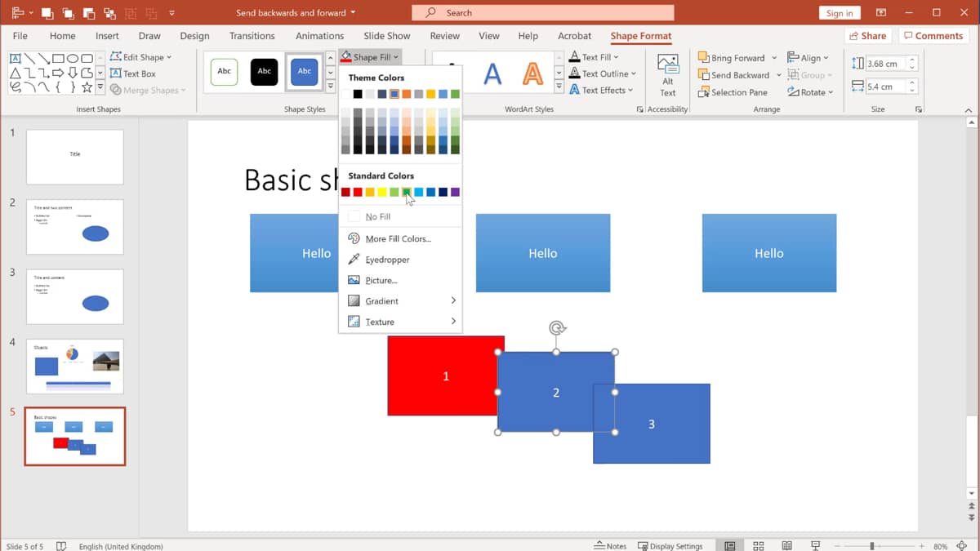Open the Send Backward dropdown arrow
The height and width of the screenshot is (551, 980).
click(778, 75)
